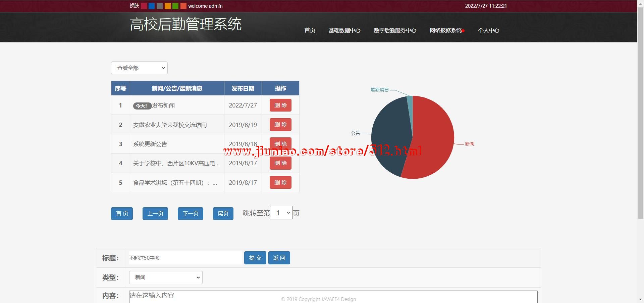Go to the 首页 navigation menu item

click(310, 31)
